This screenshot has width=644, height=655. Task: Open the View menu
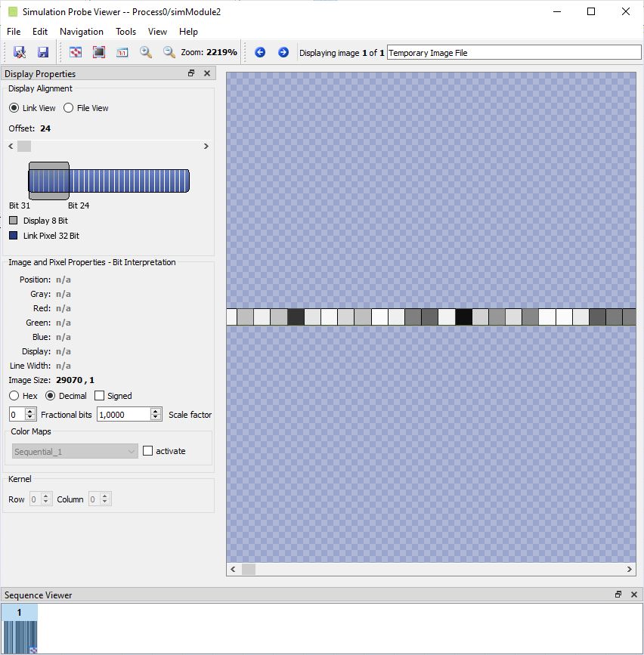coord(157,31)
